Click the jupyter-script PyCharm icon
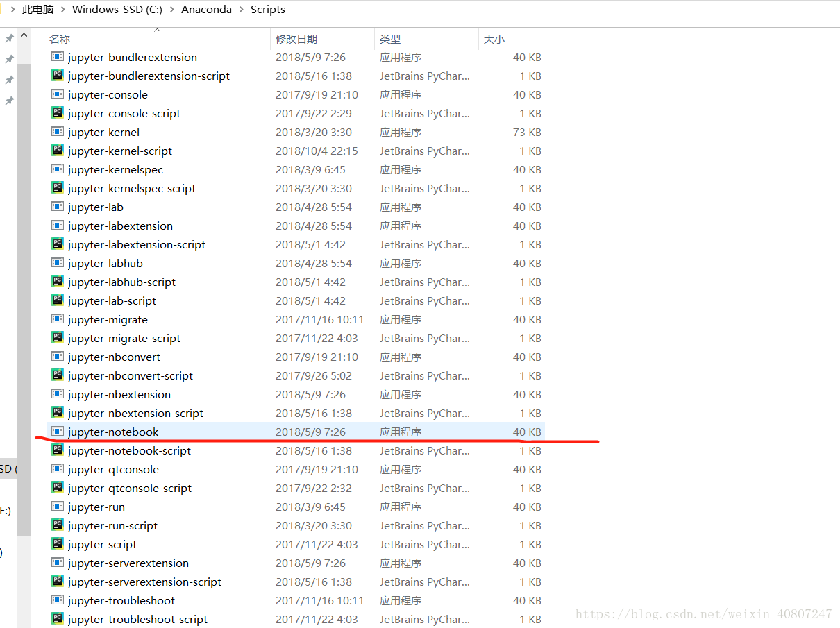Image resolution: width=840 pixels, height=628 pixels. point(58,544)
